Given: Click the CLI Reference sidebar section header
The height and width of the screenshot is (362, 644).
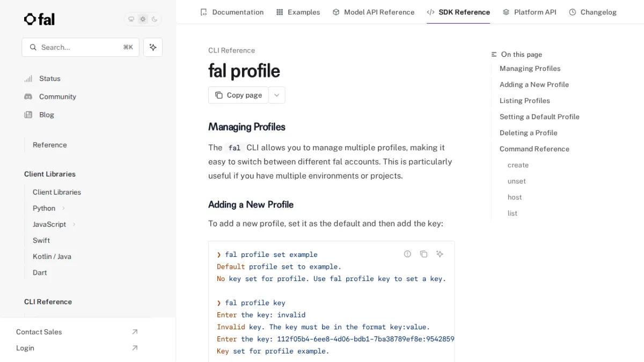Looking at the screenshot, I should pyautogui.click(x=48, y=302).
